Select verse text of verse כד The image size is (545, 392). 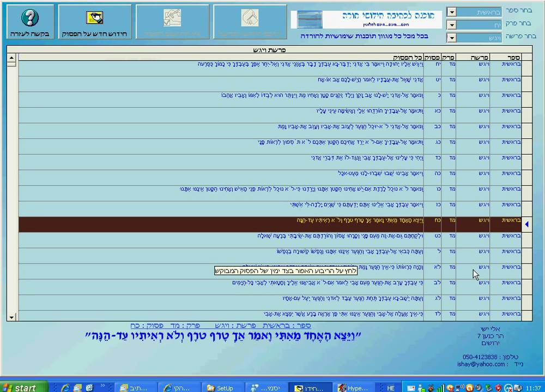(x=367, y=158)
